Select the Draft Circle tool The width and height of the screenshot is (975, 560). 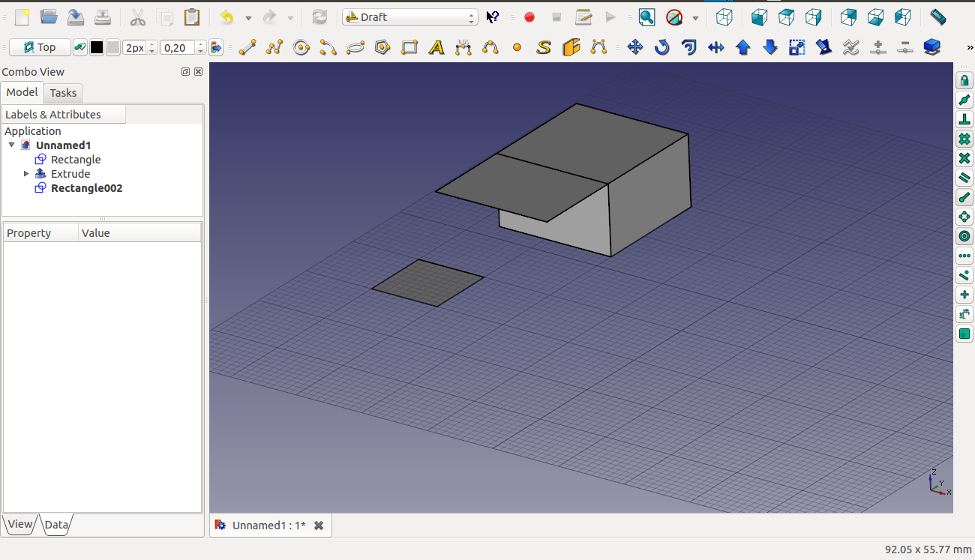[301, 48]
